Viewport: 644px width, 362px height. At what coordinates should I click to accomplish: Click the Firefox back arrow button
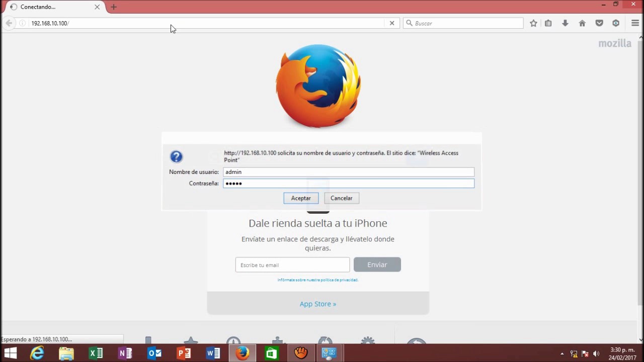coord(9,23)
